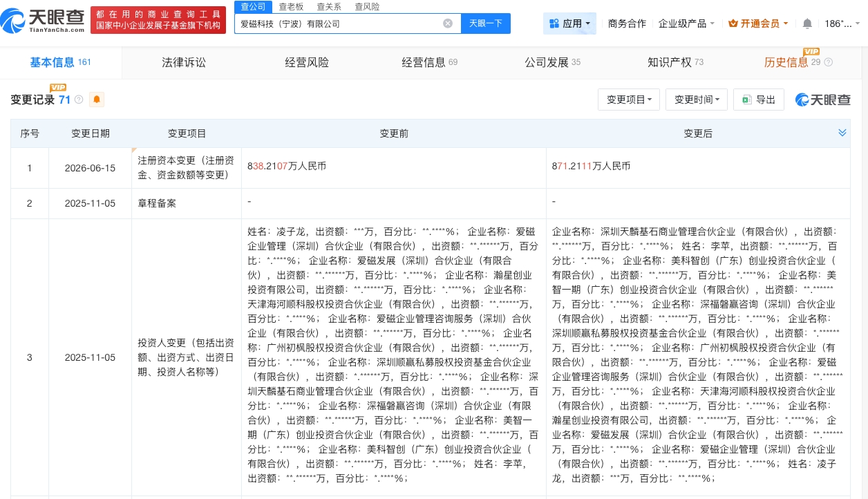Click the 序号 column header

30,133
